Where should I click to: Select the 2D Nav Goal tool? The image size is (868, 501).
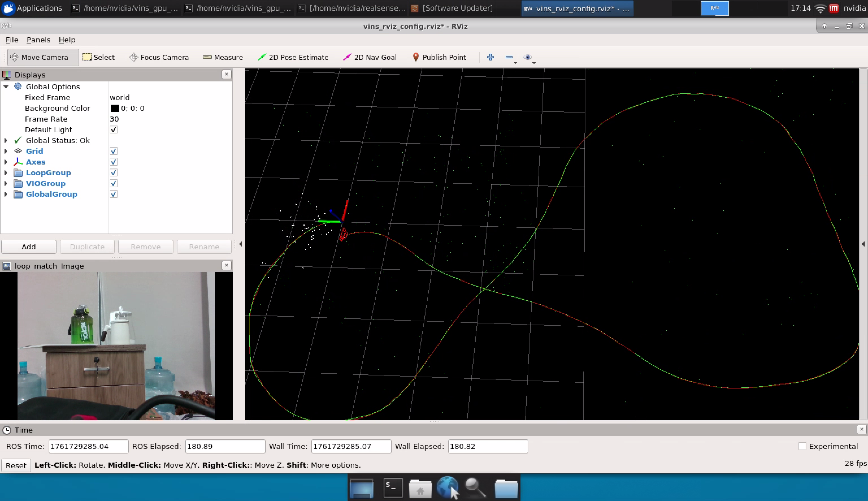point(370,57)
